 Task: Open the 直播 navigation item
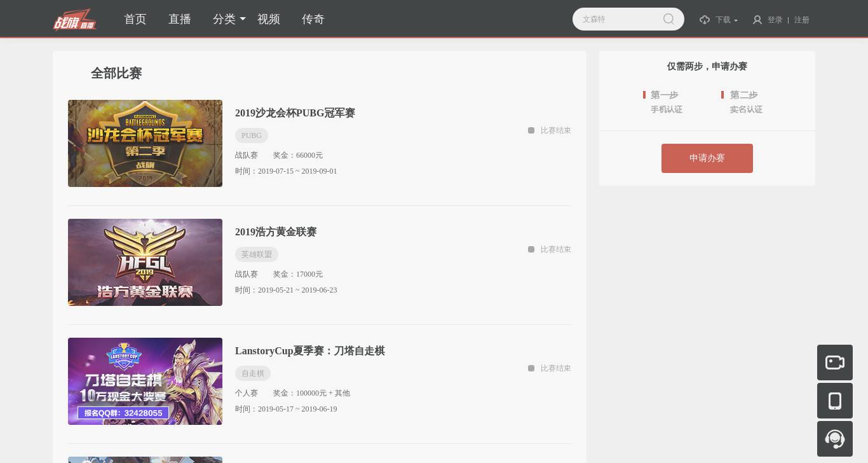180,19
